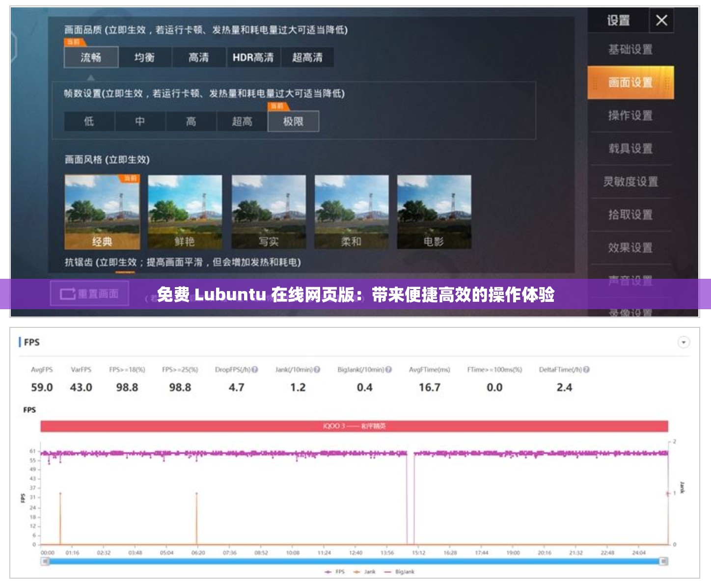
Task: Open help icon next to DropFPS(/h)
Action: coord(255,370)
